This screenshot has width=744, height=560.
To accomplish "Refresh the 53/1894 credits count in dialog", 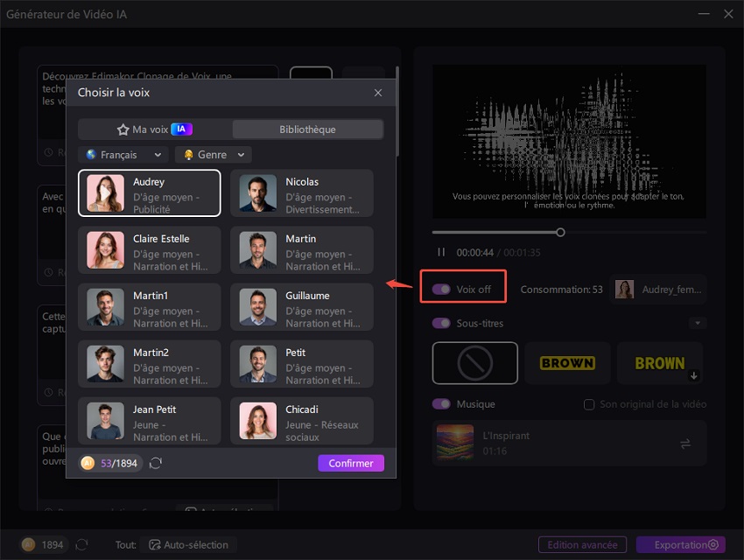I will 156,463.
